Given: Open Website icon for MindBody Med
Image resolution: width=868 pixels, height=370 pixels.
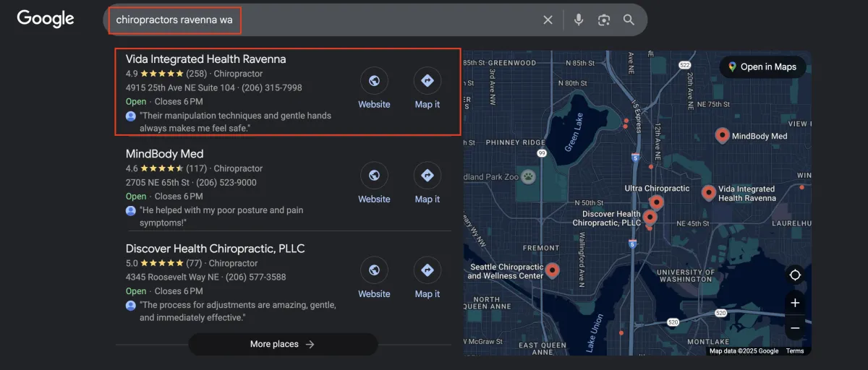Looking at the screenshot, I should coord(374,176).
